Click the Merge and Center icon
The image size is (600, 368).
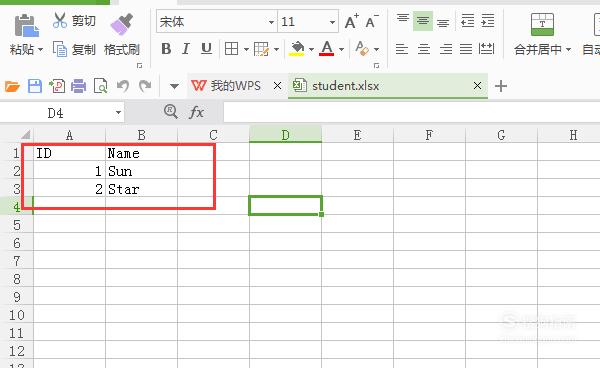(542, 24)
